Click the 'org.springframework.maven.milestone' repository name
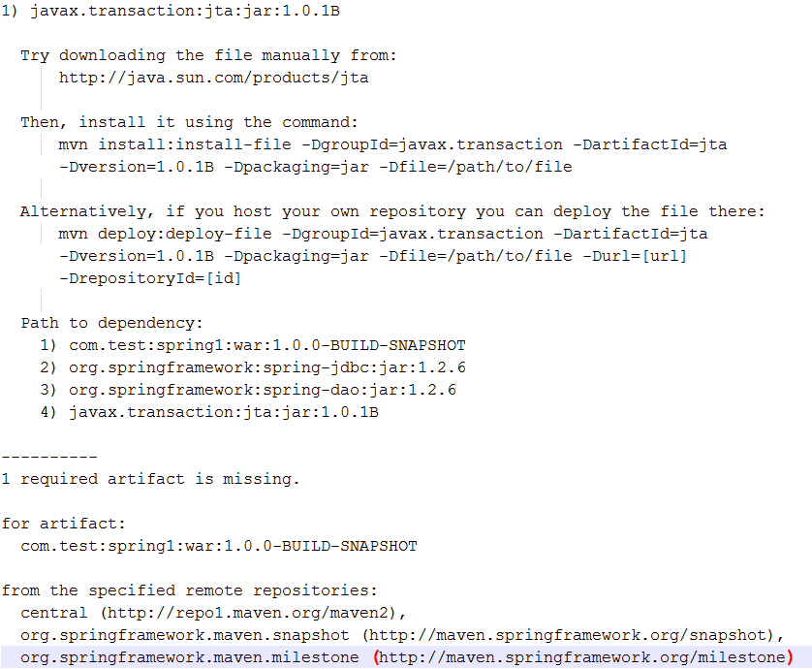812x669 pixels. [x=189, y=657]
